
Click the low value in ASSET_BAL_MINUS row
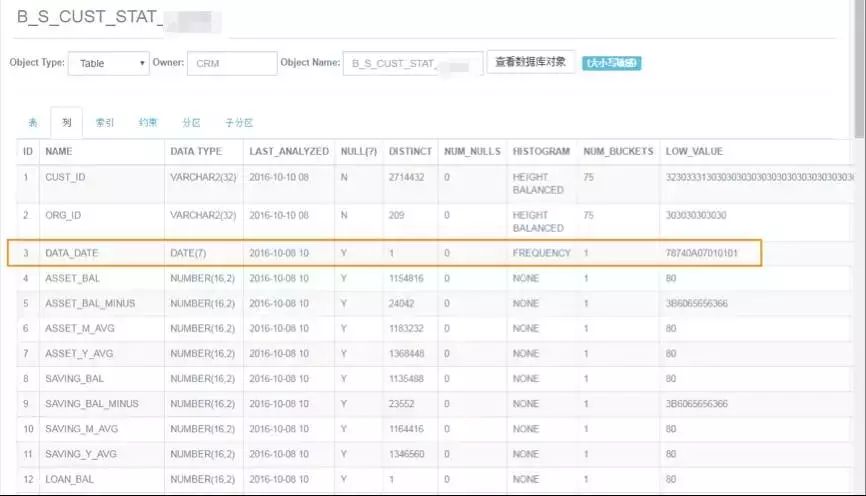696,304
